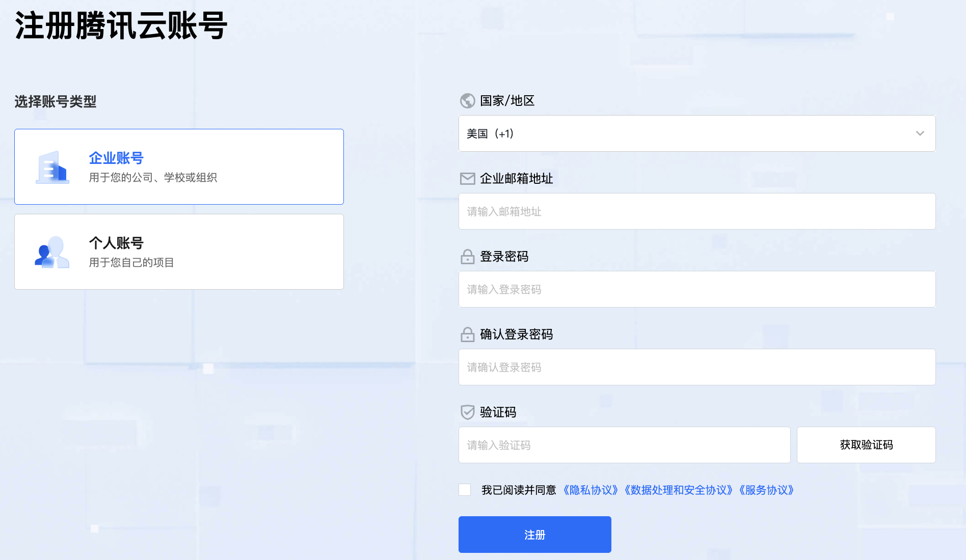
Task: Select the 企业账号 account type card
Action: tap(179, 166)
